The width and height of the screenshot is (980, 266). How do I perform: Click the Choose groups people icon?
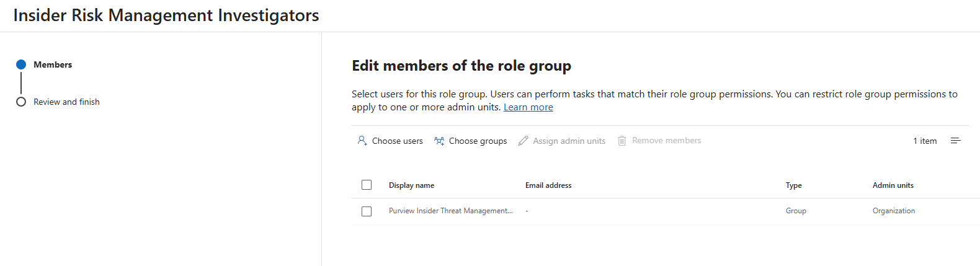click(x=439, y=141)
